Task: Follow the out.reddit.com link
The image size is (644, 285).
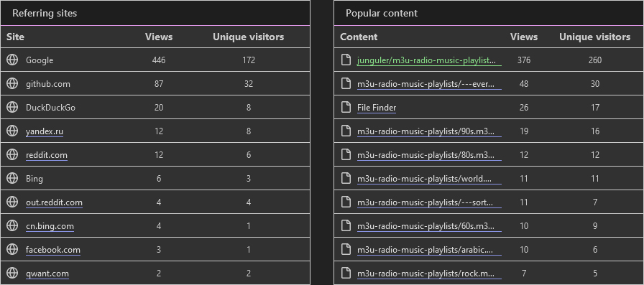Action: pyautogui.click(x=54, y=202)
